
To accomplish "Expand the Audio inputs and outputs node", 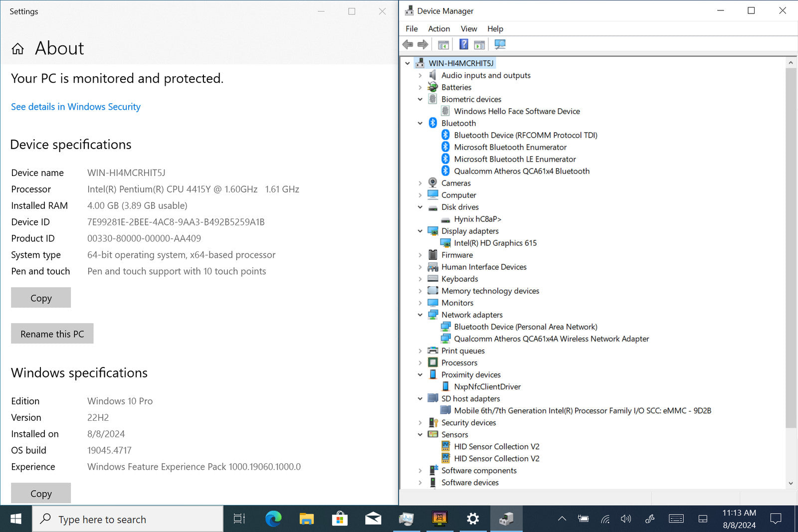I will pos(420,75).
